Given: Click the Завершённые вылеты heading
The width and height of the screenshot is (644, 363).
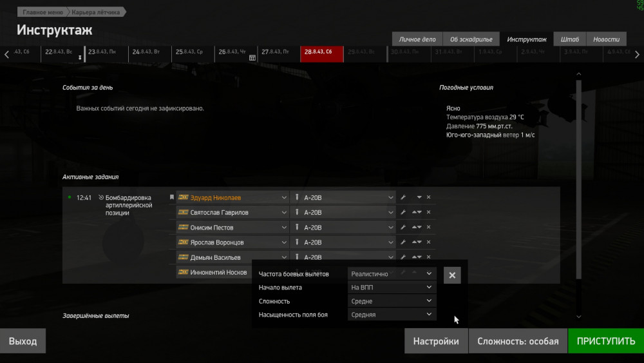Looking at the screenshot, I should click(96, 316).
